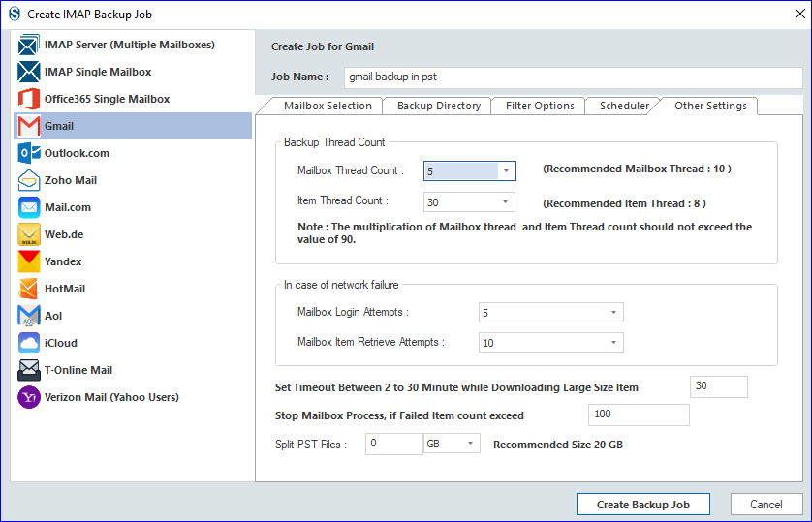Open Item Thread Count dropdown arrow

506,201
